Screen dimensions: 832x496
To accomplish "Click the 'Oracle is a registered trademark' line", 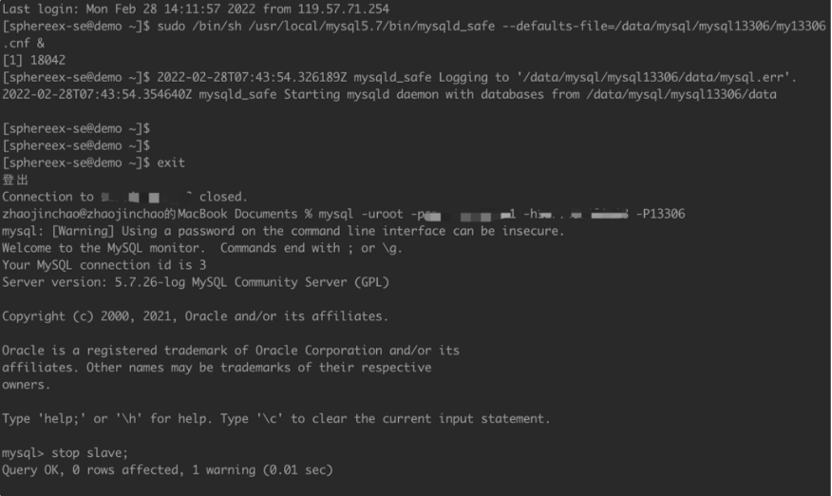I will tap(230, 350).
